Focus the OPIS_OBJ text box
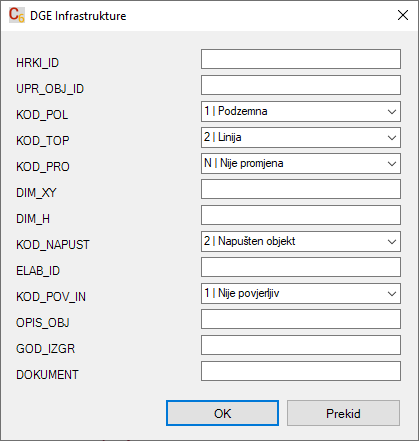The height and width of the screenshot is (441, 419). tap(301, 319)
